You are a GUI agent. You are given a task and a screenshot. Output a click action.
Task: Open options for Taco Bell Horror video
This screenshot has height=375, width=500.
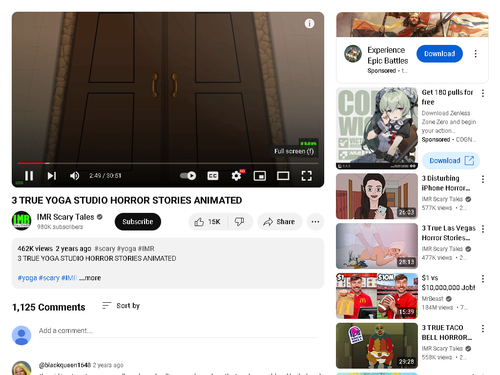pos(483,329)
